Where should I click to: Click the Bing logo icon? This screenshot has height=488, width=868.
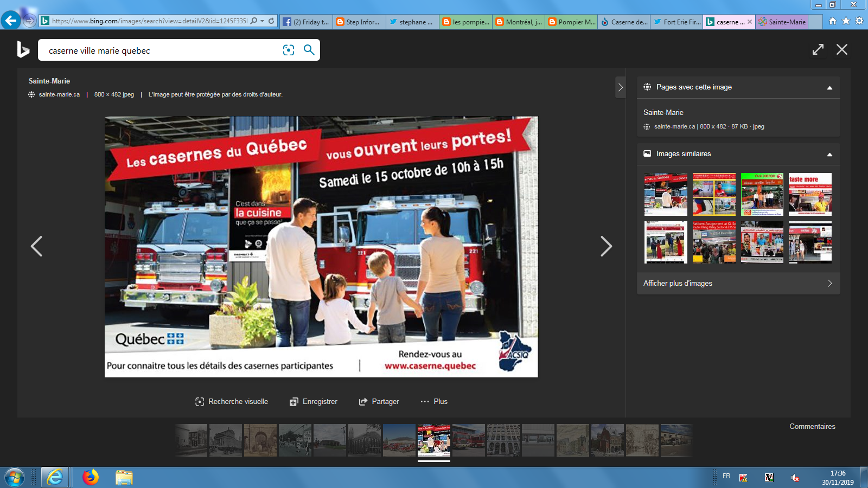23,49
